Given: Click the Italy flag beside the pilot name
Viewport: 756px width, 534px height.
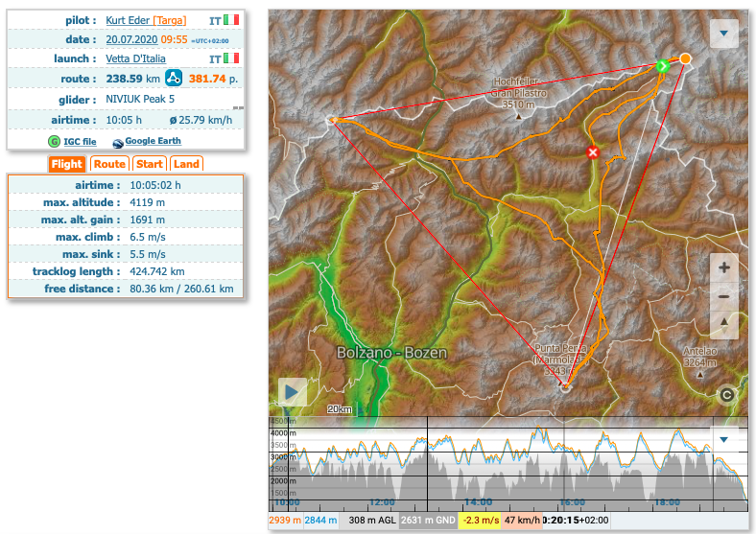Looking at the screenshot, I should [230, 19].
